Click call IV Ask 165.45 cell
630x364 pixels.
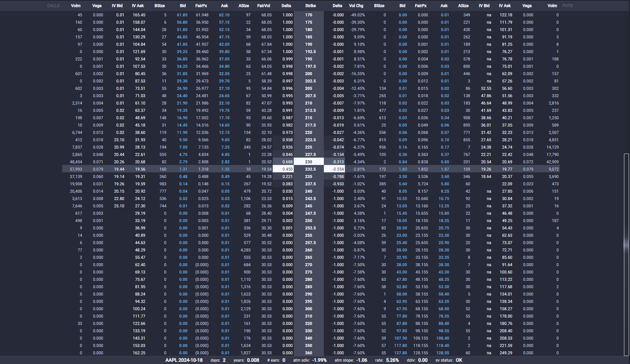139,15
